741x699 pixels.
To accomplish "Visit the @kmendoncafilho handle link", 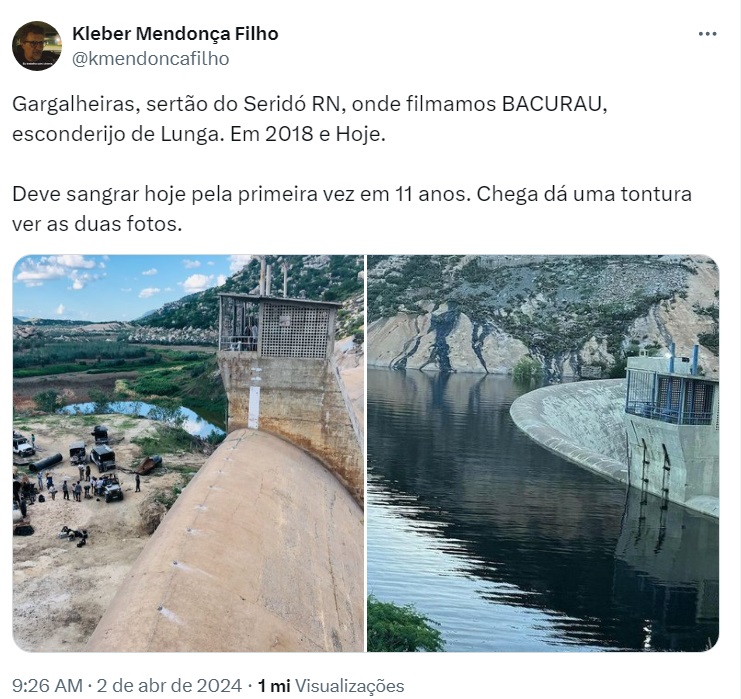I will coord(151,59).
